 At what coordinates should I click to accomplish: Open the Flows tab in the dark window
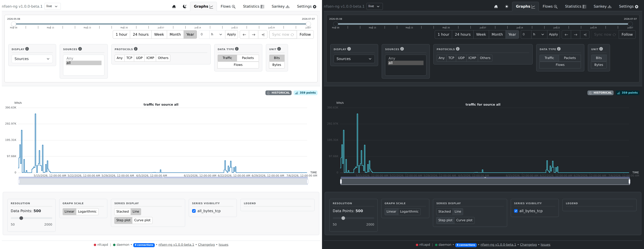click(x=550, y=7)
